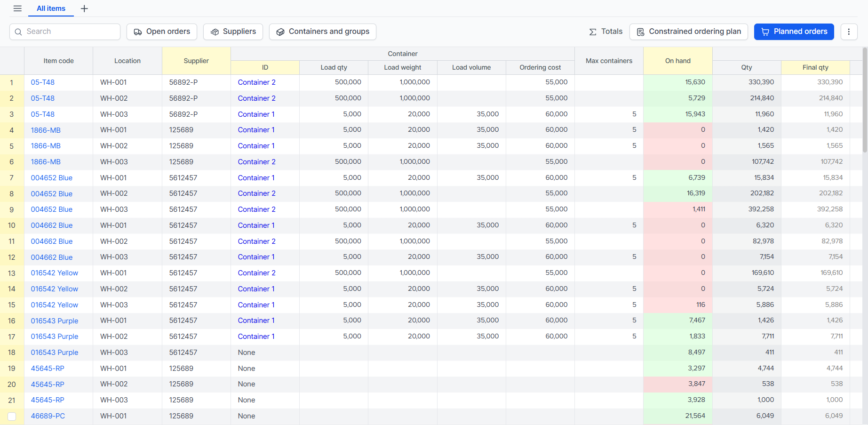Viewport: 868px width, 425px height.
Task: Open the 05-T48 item link in row 1
Action: (43, 82)
